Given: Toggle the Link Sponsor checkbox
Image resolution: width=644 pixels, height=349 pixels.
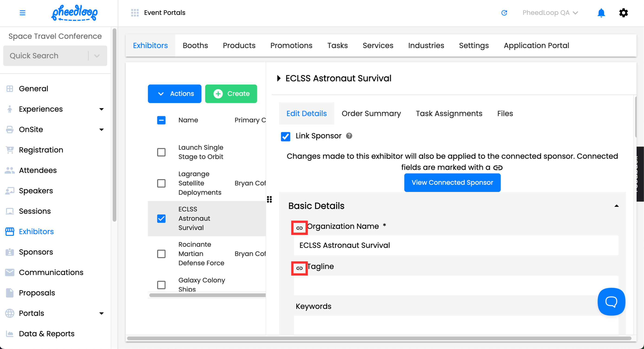Looking at the screenshot, I should [x=286, y=136].
